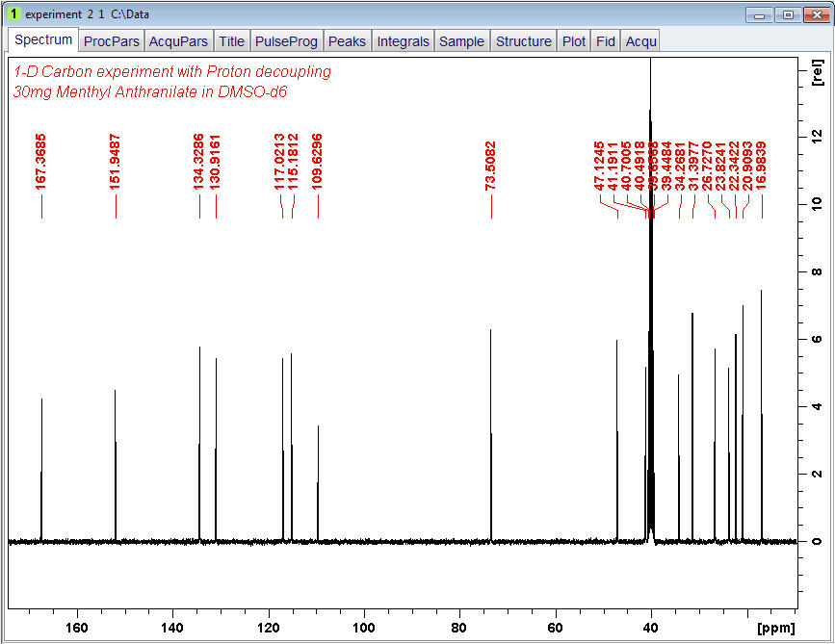Click the 34.2681 peak label
Image resolution: width=835 pixels, height=644 pixels.
click(x=680, y=166)
